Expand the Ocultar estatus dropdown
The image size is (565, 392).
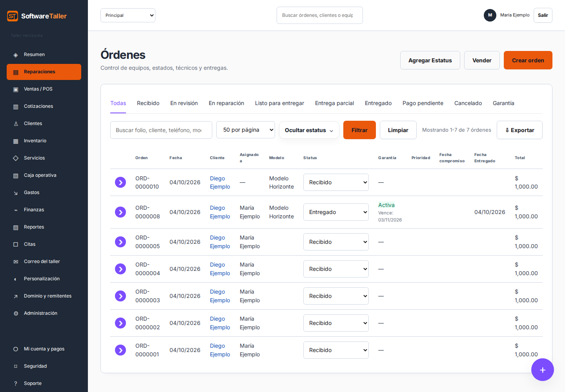(x=309, y=130)
